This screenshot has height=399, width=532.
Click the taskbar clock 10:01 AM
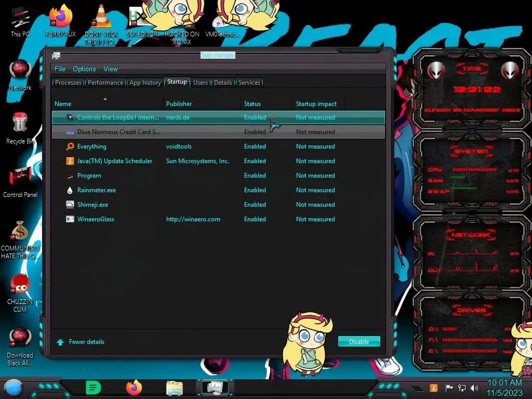(x=505, y=383)
